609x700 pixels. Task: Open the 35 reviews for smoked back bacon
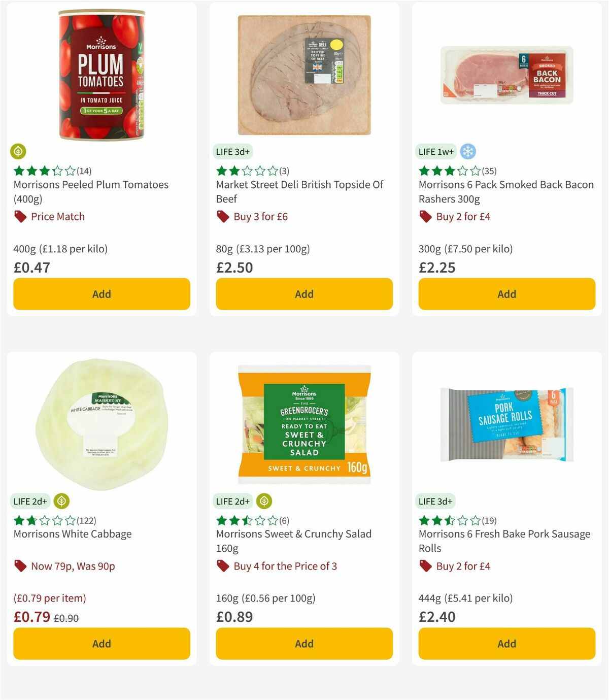coord(490,171)
